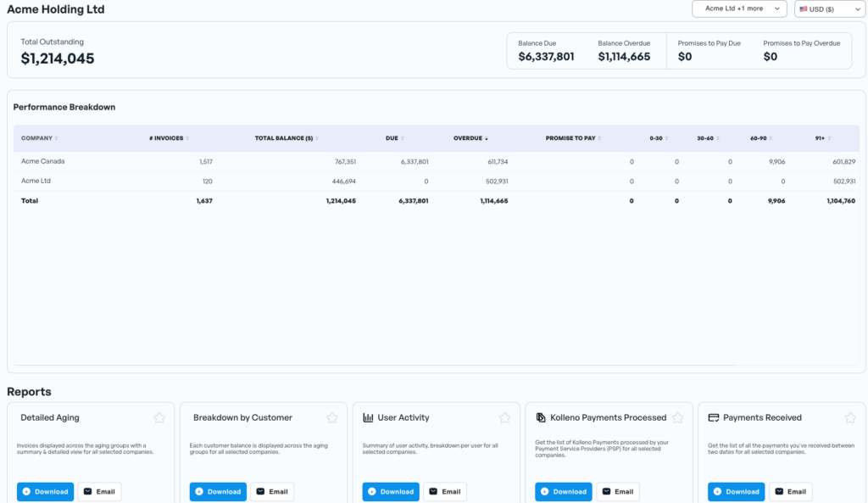Image resolution: width=868 pixels, height=503 pixels.
Task: Click the Kolleno Payments Processed icon
Action: tap(541, 417)
